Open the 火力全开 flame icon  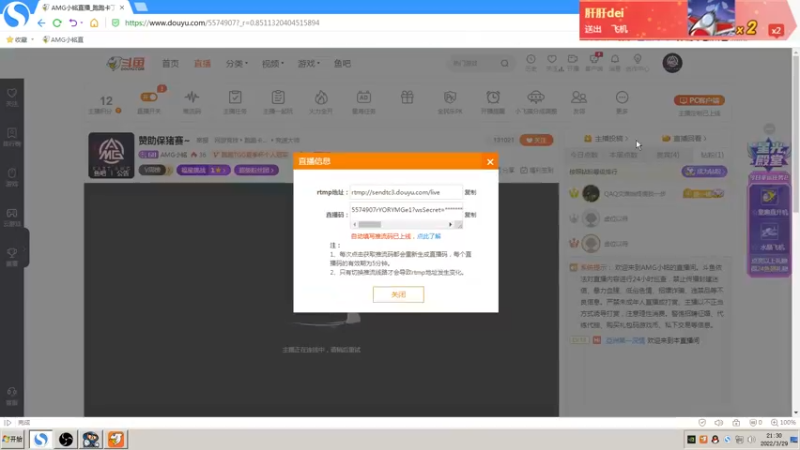tap(321, 97)
